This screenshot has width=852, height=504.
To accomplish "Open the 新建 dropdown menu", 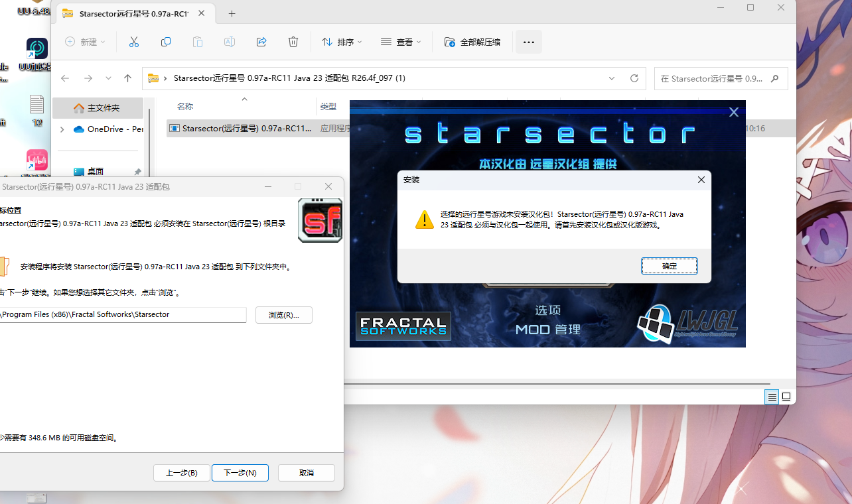I will coord(85,41).
